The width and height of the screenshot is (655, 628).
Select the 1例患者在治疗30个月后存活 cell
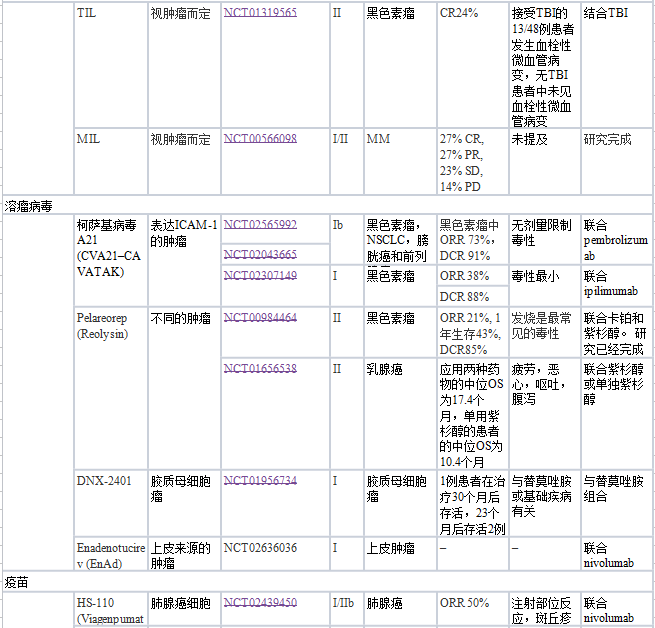click(x=472, y=503)
